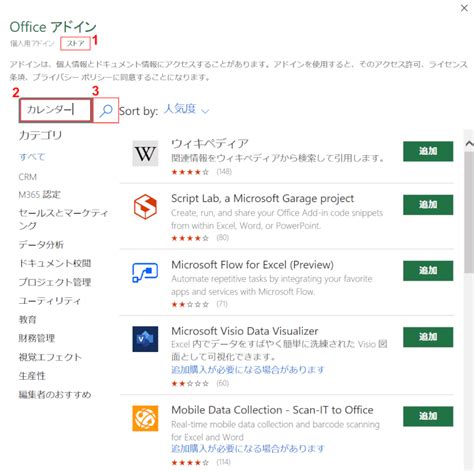Open the Sort by 人気度 dropdown
The width and height of the screenshot is (474, 471).
(x=186, y=109)
